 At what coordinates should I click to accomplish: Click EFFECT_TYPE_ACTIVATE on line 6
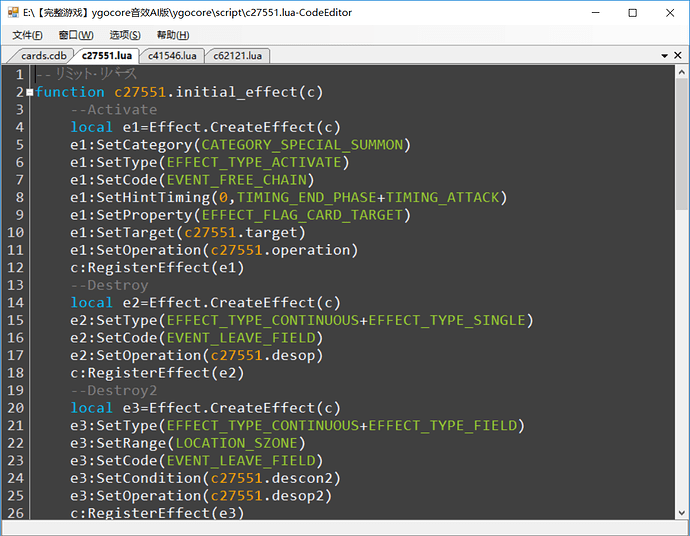point(254,162)
